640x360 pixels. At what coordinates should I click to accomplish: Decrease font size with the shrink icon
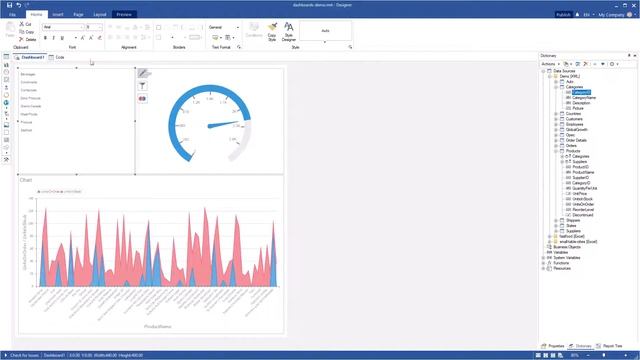[91, 38]
